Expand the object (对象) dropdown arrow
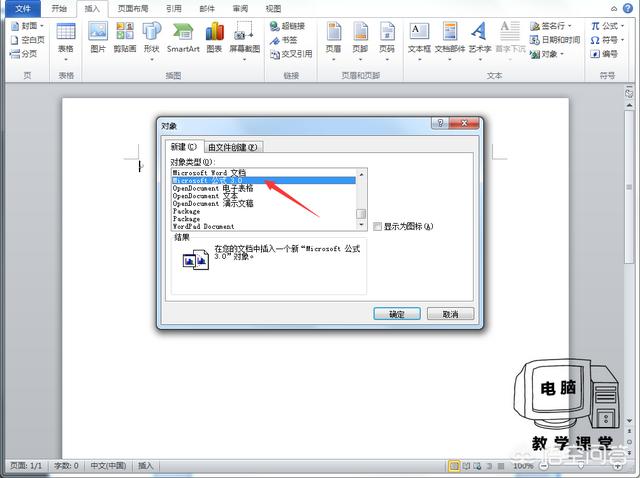 click(x=562, y=54)
